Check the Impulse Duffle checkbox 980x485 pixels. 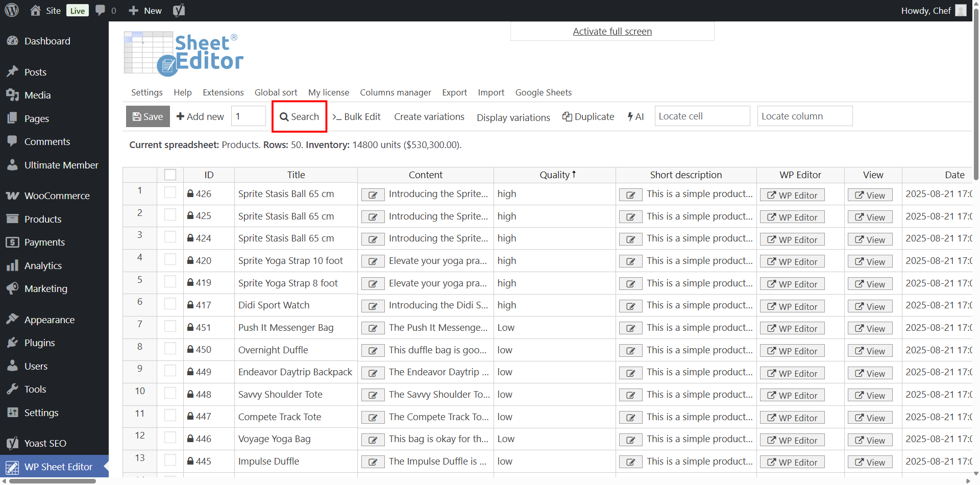click(x=170, y=459)
